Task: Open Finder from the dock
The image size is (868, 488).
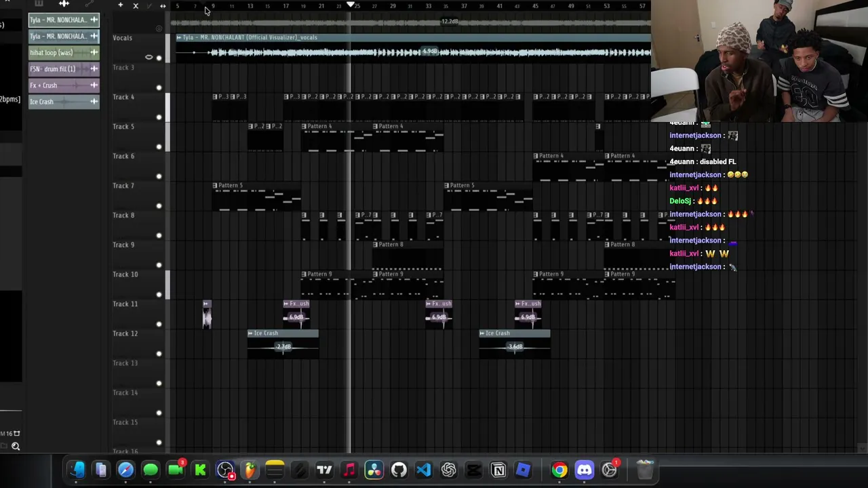Action: (x=76, y=470)
